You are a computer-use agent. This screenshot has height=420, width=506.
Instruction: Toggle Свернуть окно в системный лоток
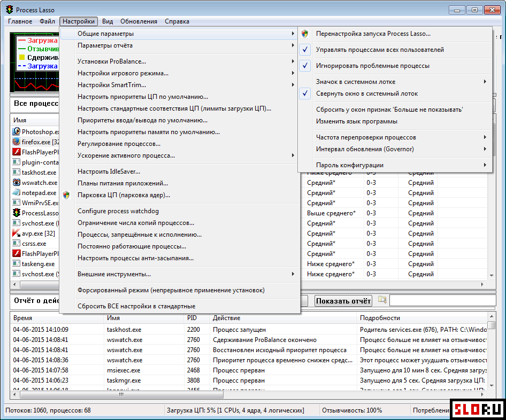pos(305,94)
